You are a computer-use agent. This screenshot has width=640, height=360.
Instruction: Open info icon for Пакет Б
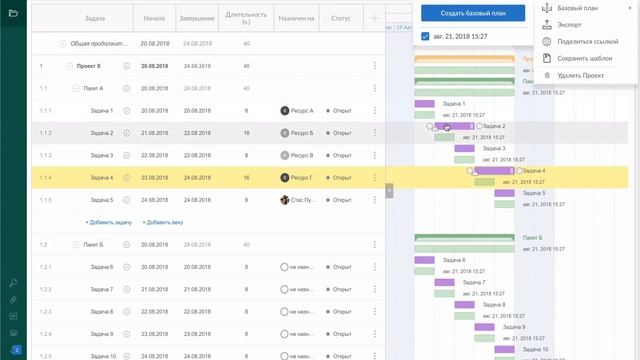[127, 245]
